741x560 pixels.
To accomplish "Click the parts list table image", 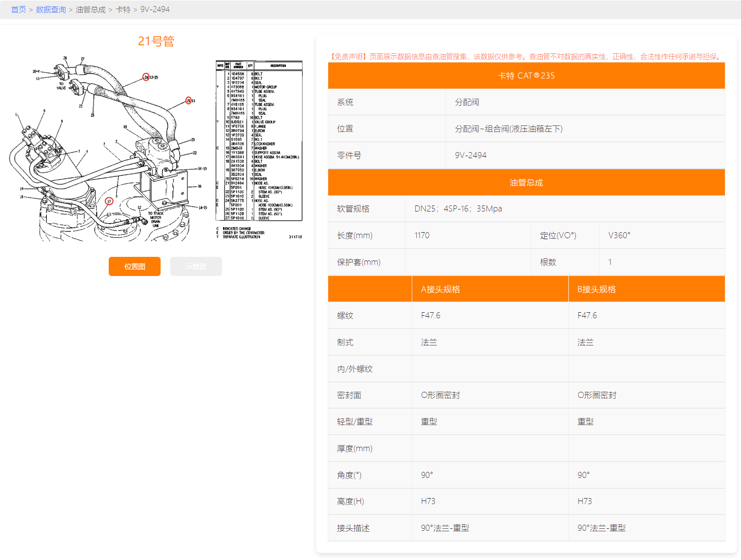I will pyautogui.click(x=259, y=141).
